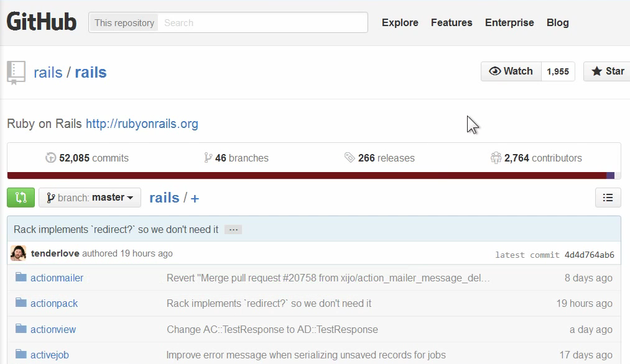Click the '8 days ago' timestamp
The image size is (630, 364).
pyautogui.click(x=588, y=278)
